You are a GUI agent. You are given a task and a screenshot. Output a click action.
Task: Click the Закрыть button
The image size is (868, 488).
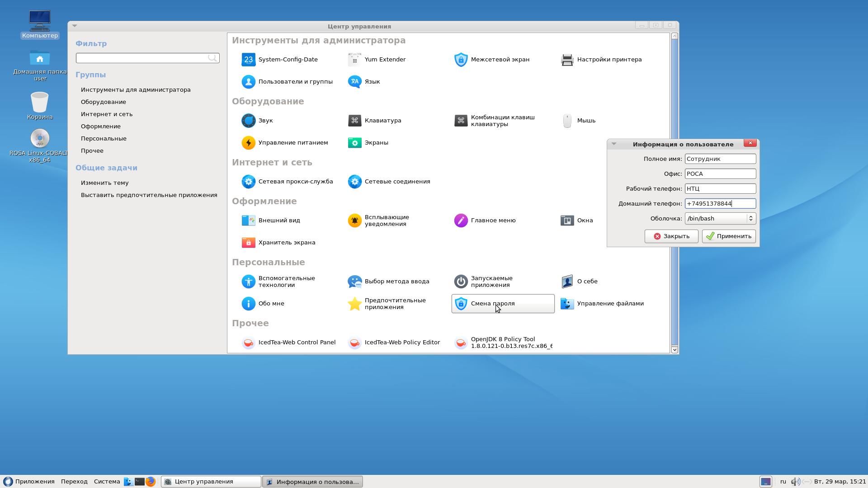[x=671, y=236]
